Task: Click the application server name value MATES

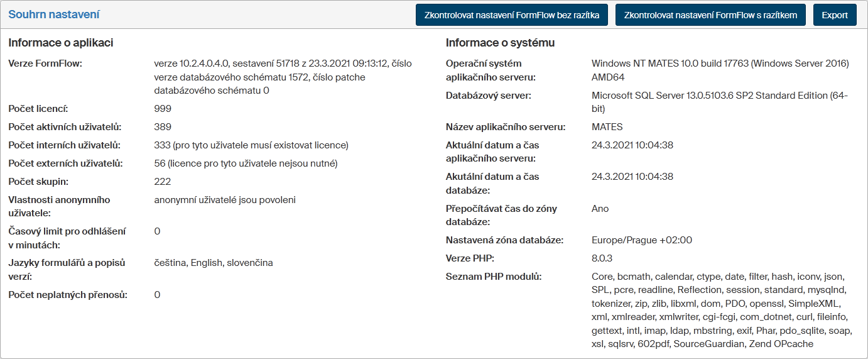Action: pos(607,127)
